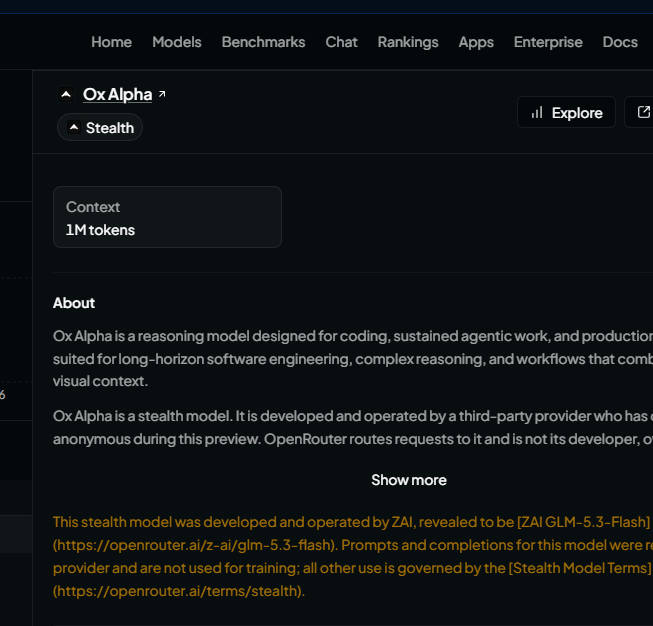
Task: Click the logo icon inside Stealth badge
Action: point(74,127)
